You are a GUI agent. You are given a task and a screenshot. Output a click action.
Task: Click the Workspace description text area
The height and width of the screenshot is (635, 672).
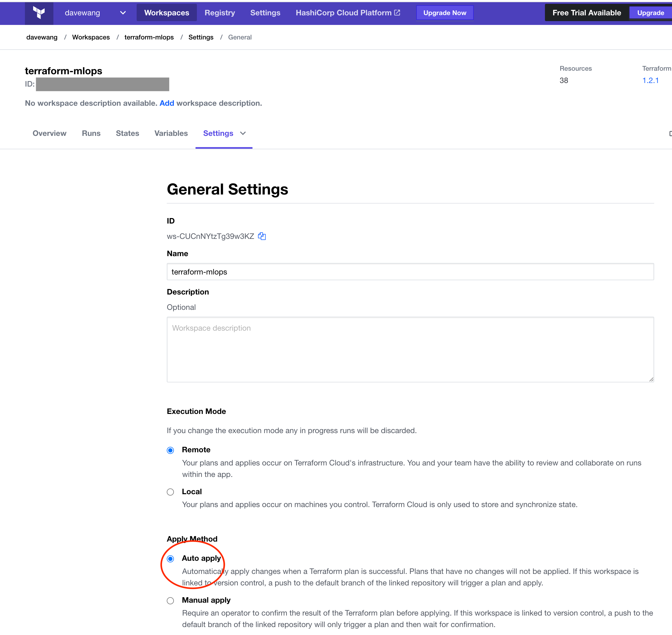[410, 350]
